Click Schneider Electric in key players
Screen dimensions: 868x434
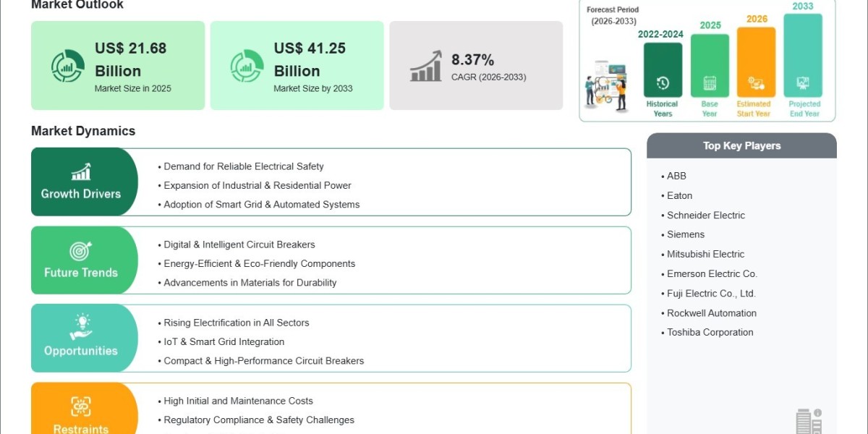point(706,215)
